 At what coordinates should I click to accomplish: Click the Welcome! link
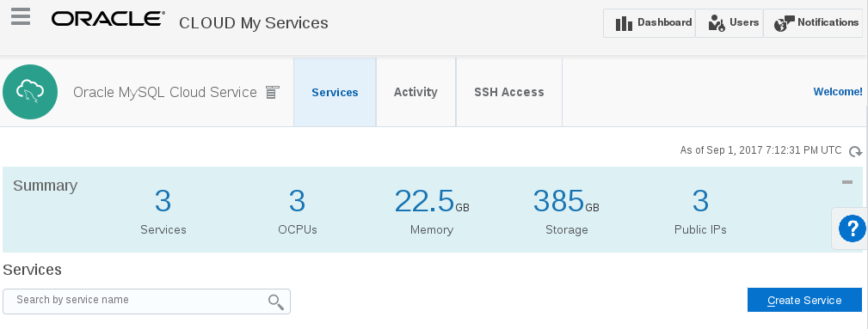tap(838, 92)
